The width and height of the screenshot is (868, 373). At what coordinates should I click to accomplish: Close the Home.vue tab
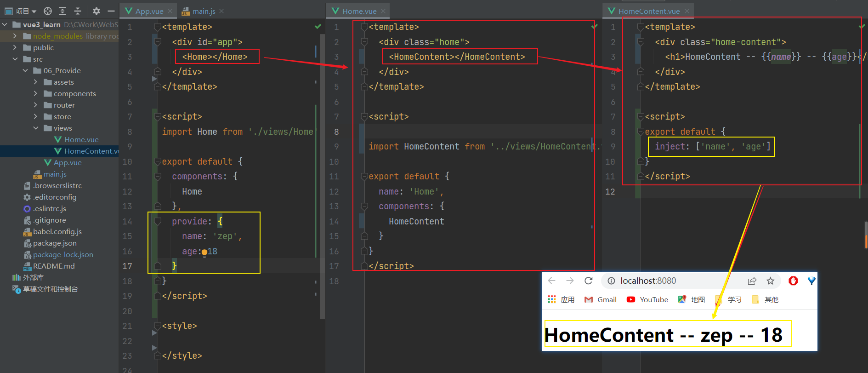coord(383,11)
